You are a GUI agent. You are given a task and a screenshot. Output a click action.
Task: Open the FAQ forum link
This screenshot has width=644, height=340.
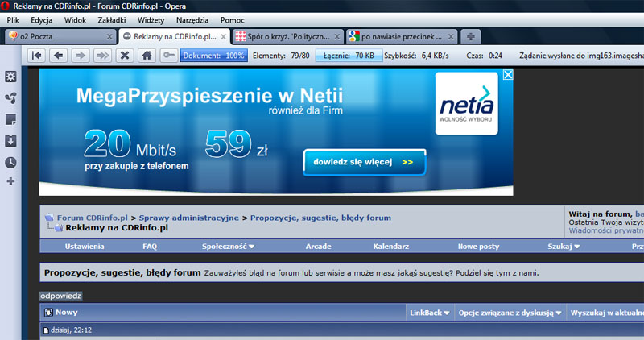click(x=150, y=247)
